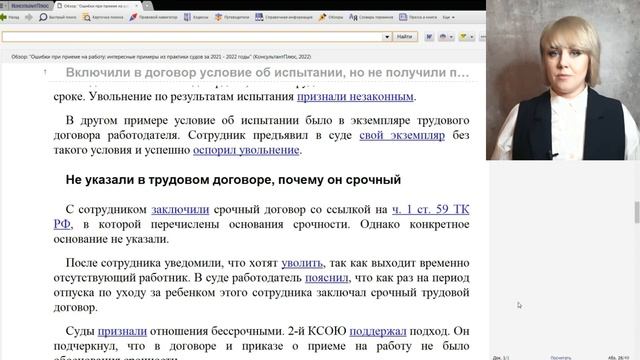Click the yellow bookmark flag icon
This screenshot has width=640, height=360.
pyautogui.click(x=463, y=37)
